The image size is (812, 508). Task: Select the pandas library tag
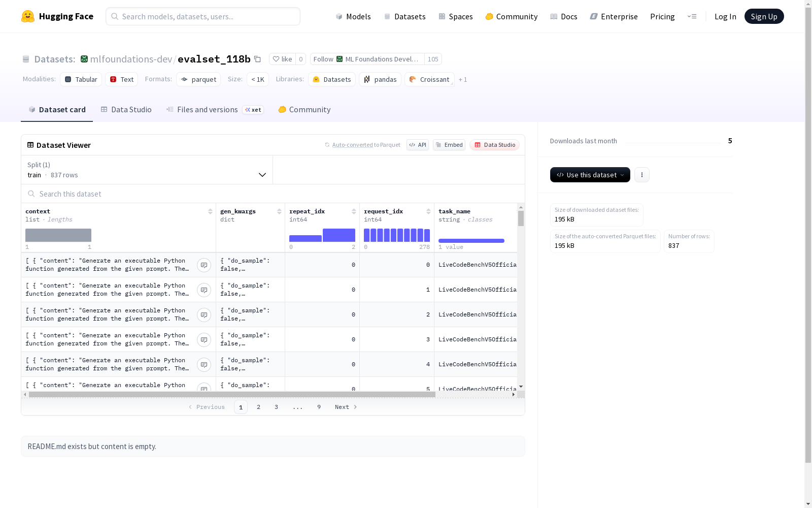380,79
